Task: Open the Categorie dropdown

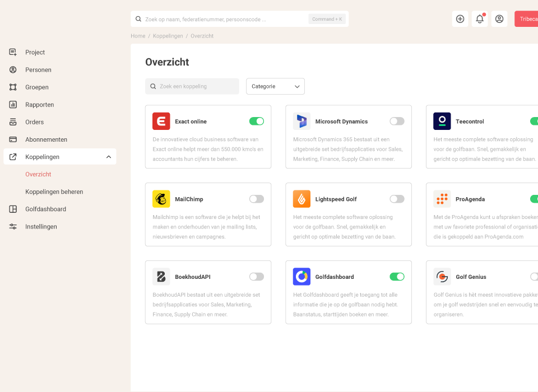Action: tap(275, 86)
